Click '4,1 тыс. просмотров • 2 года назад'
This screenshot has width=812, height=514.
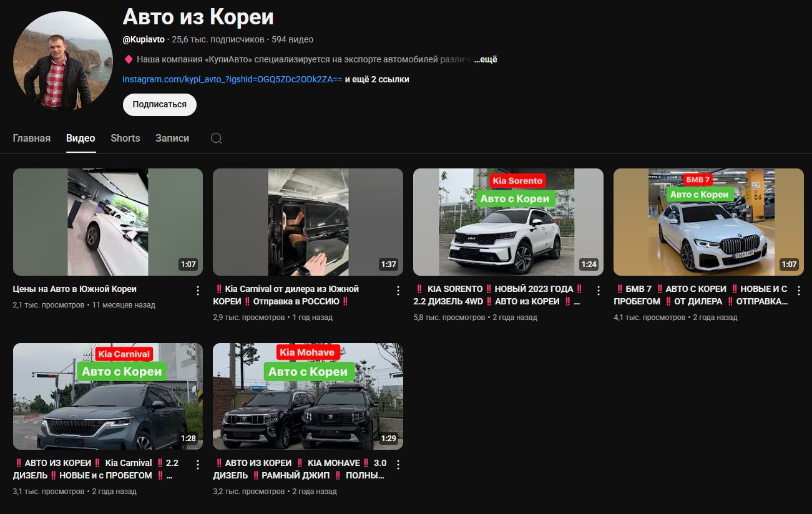point(675,318)
